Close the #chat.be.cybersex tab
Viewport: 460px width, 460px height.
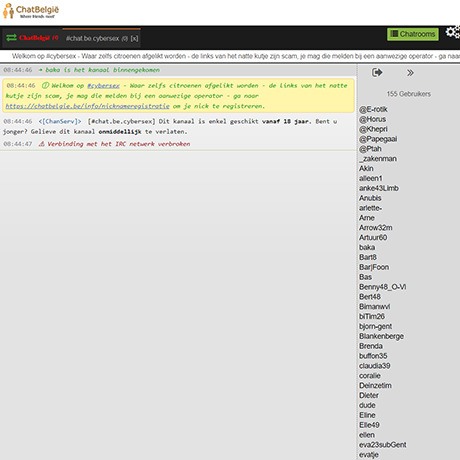tap(134, 39)
